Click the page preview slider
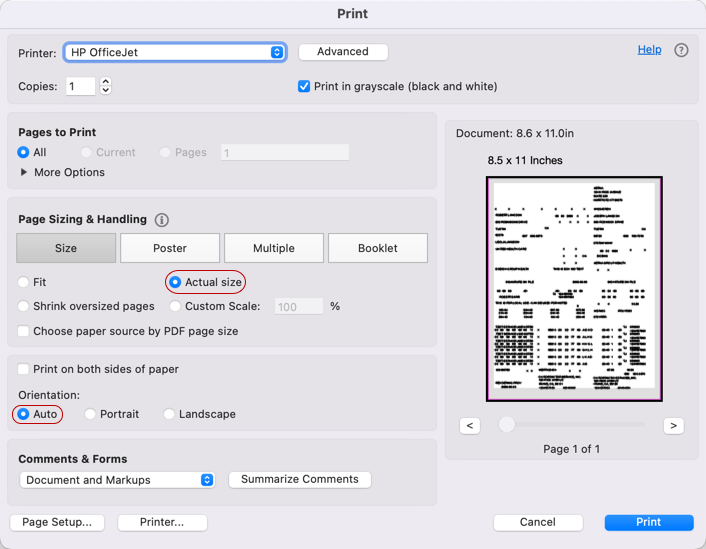 (x=572, y=424)
